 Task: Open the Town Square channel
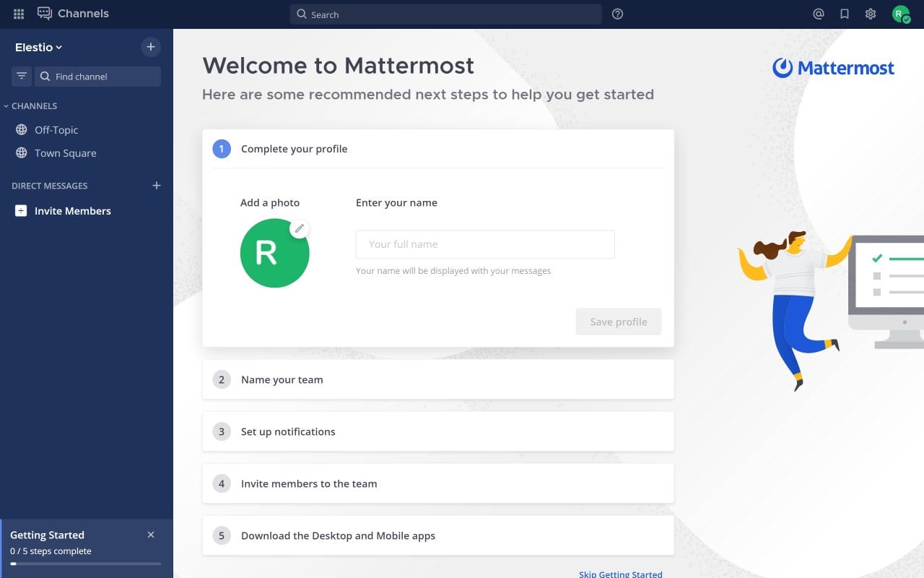[66, 153]
